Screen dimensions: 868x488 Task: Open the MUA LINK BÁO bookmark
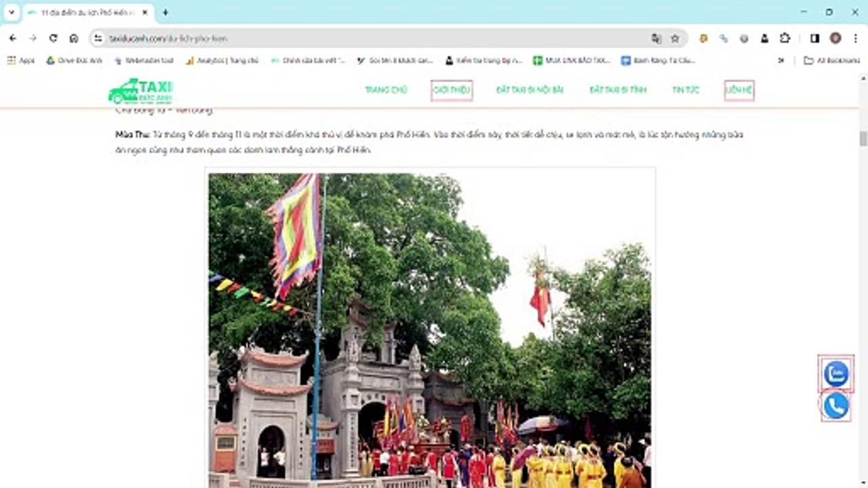coord(572,60)
